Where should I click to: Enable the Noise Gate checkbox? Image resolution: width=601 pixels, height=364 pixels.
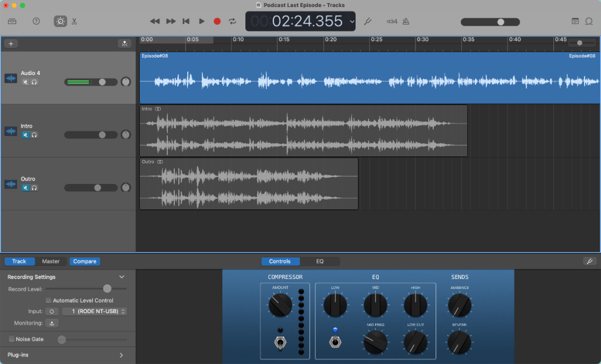12,339
